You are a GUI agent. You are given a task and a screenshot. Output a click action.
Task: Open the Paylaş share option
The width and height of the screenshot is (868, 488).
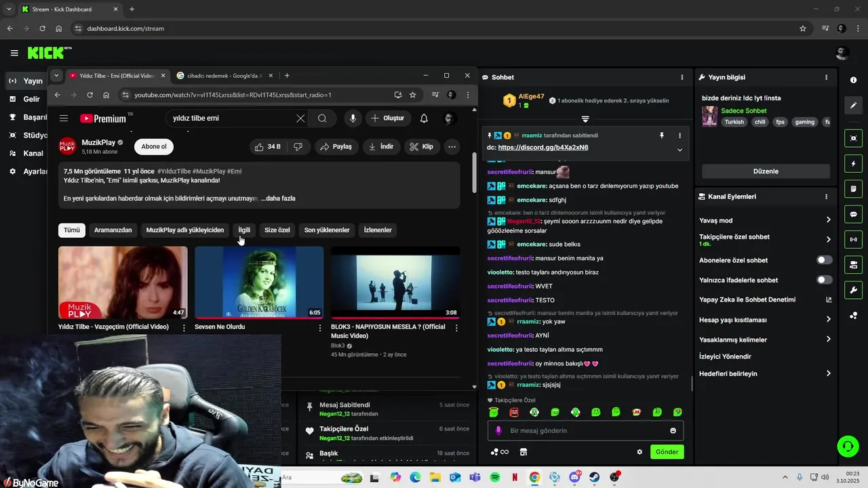pyautogui.click(x=336, y=146)
